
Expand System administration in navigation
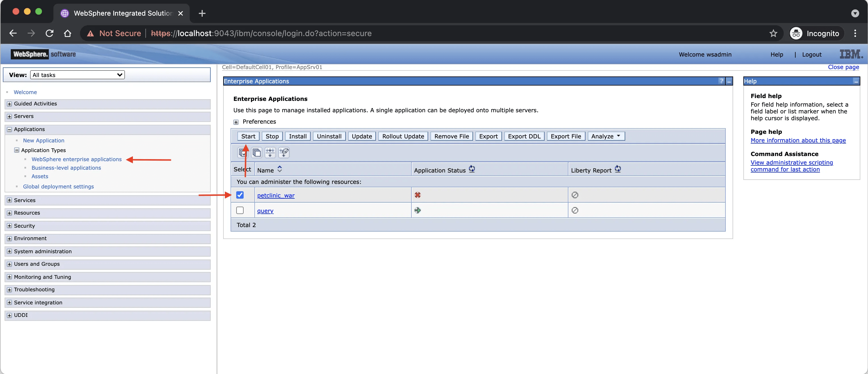pos(9,251)
